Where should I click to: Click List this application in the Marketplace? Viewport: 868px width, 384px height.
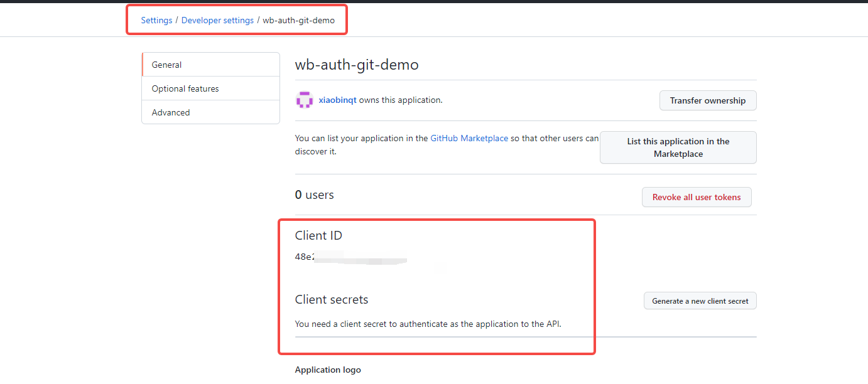pyautogui.click(x=678, y=147)
